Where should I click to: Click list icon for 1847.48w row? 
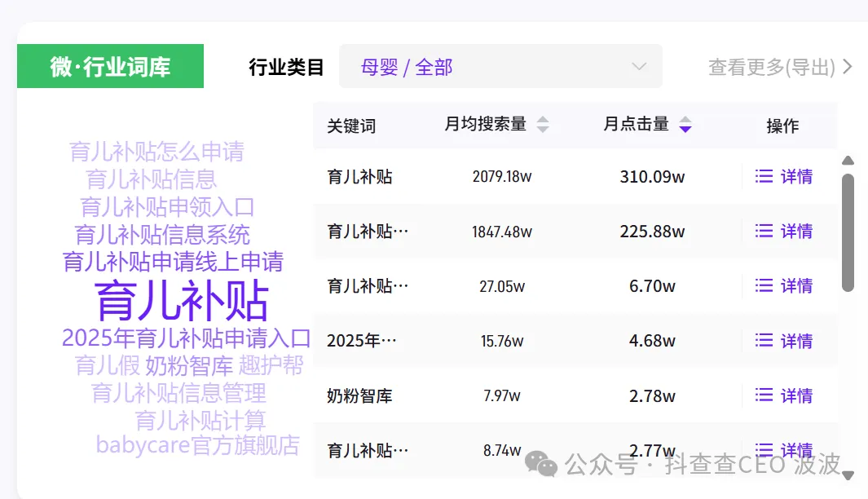pos(764,231)
